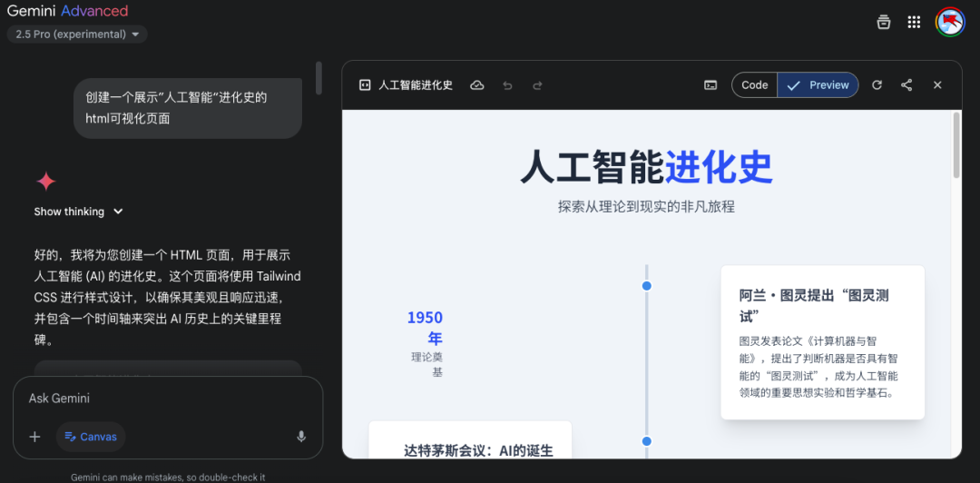This screenshot has height=483, width=980.
Task: Switch to the Preview tab
Action: pos(818,85)
